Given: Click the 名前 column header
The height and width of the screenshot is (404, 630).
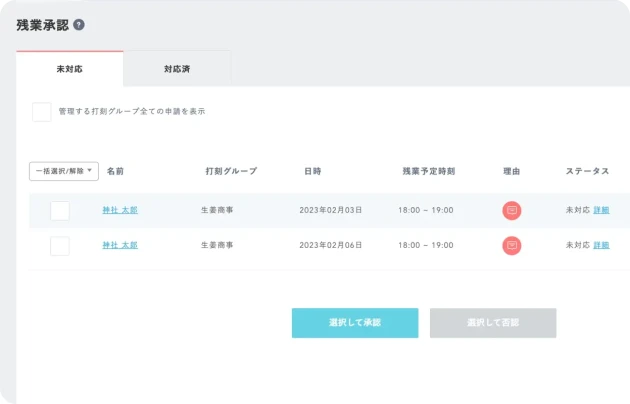Looking at the screenshot, I should (x=116, y=171).
